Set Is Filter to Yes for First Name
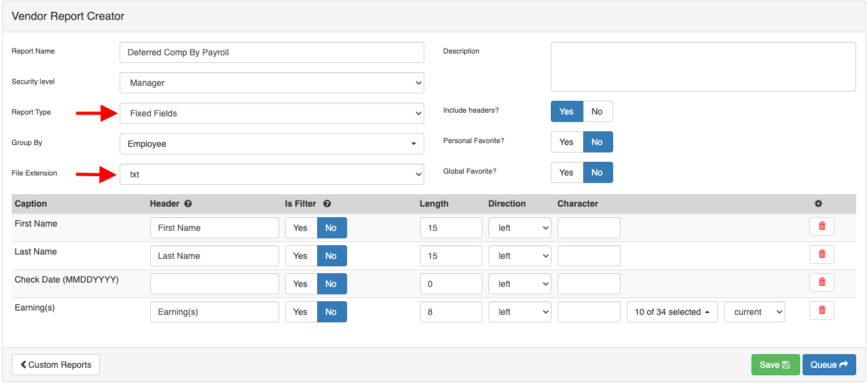The image size is (868, 384). point(301,227)
